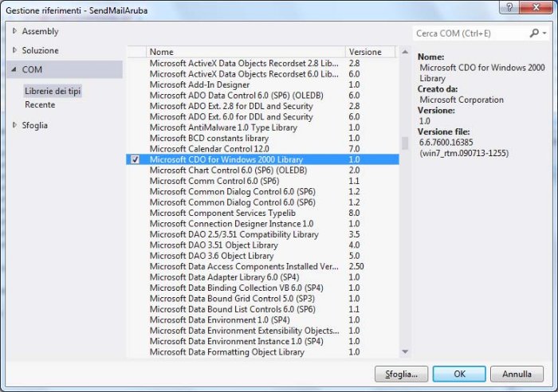558x392 pixels.
Task: Cancel with the Annulla button
Action: pos(517,374)
